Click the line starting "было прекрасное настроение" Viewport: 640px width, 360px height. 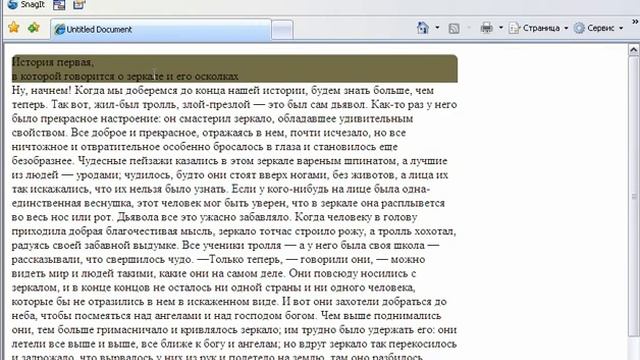click(x=212, y=119)
